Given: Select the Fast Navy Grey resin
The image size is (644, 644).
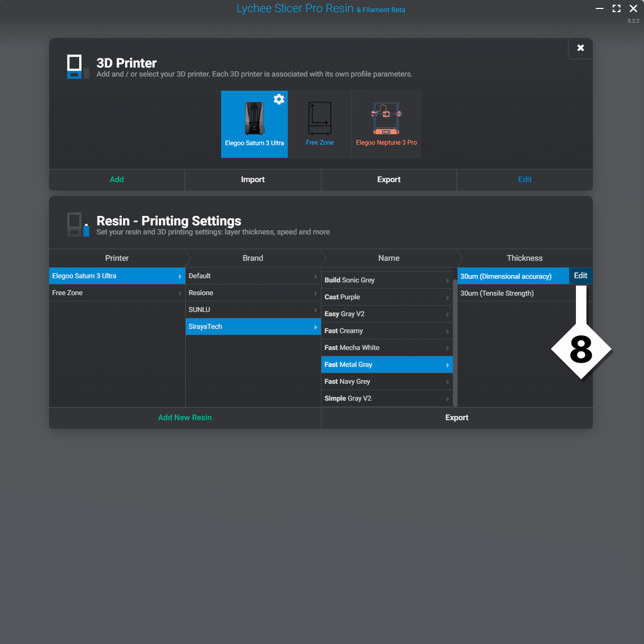Looking at the screenshot, I should pyautogui.click(x=370, y=381).
